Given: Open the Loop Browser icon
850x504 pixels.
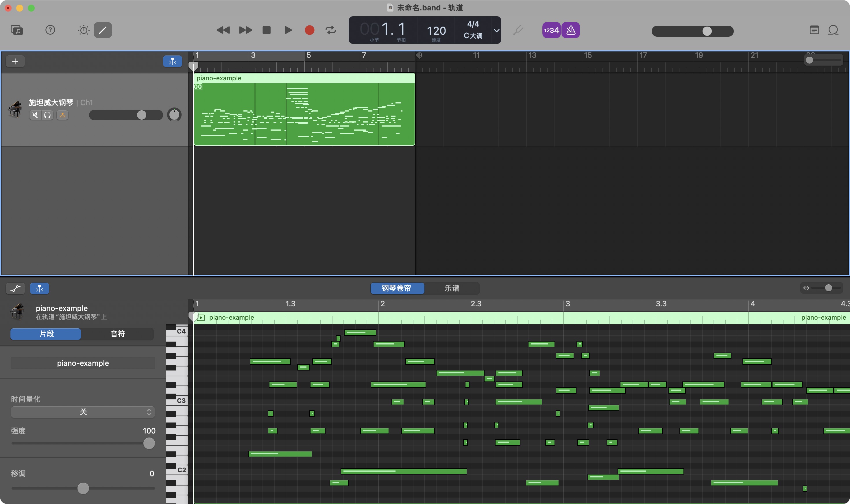Looking at the screenshot, I should tap(833, 30).
